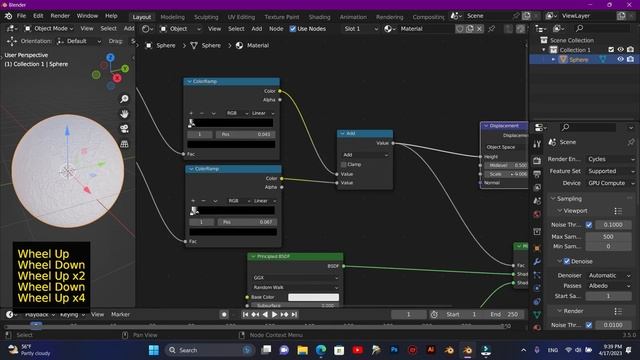Toggle Collection 1 exclude checkbox
This screenshot has height=360, width=640.
[x=611, y=50]
